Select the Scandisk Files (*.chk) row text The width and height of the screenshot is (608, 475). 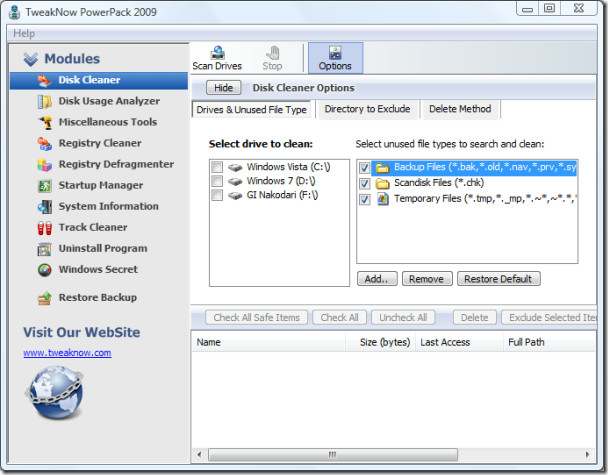click(439, 183)
